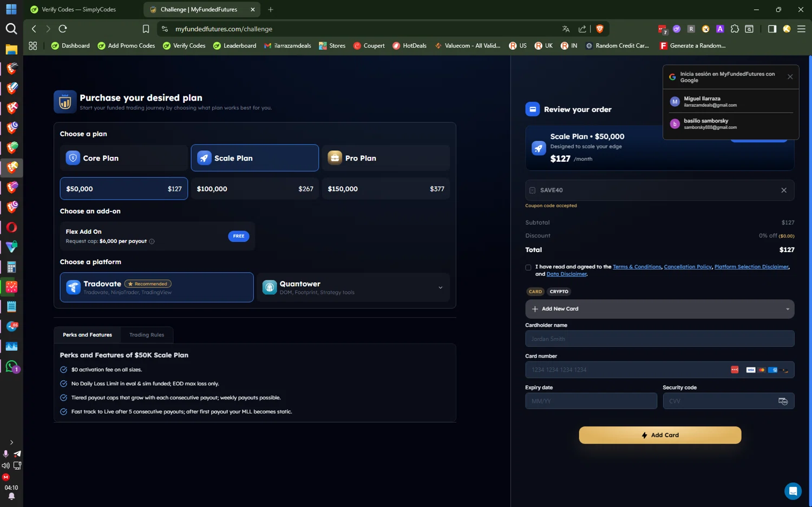This screenshot has height=507, width=812.
Task: Select the CRYPTO payment method tab
Action: coord(559,292)
